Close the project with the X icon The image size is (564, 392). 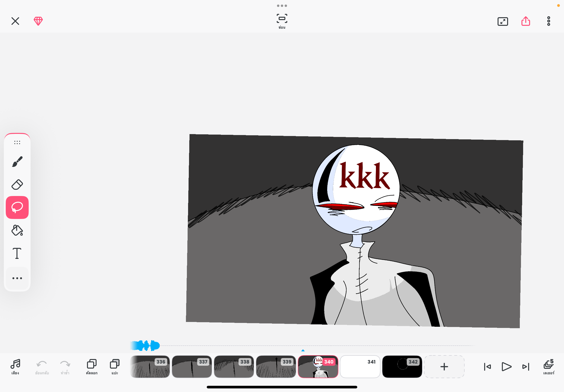click(15, 21)
